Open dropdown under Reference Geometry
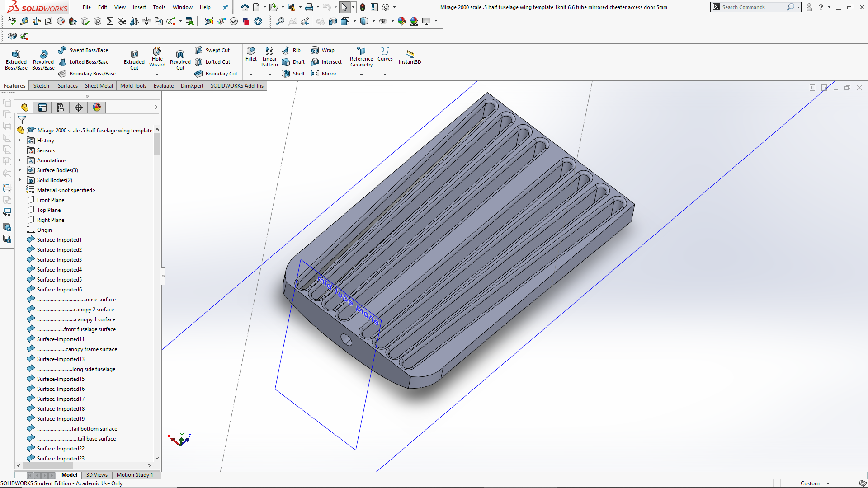 (361, 75)
